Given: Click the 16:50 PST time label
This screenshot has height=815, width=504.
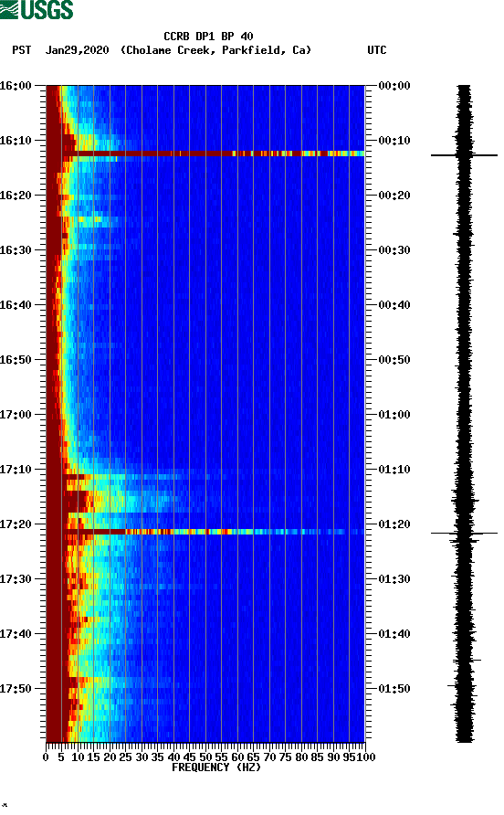Looking at the screenshot, I should [x=16, y=360].
